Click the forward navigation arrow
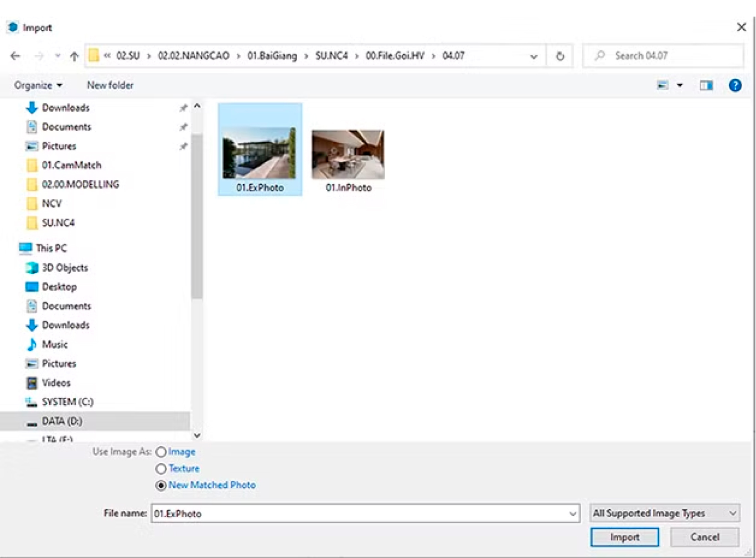Image resolution: width=756 pixels, height=558 pixels. pyautogui.click(x=39, y=56)
